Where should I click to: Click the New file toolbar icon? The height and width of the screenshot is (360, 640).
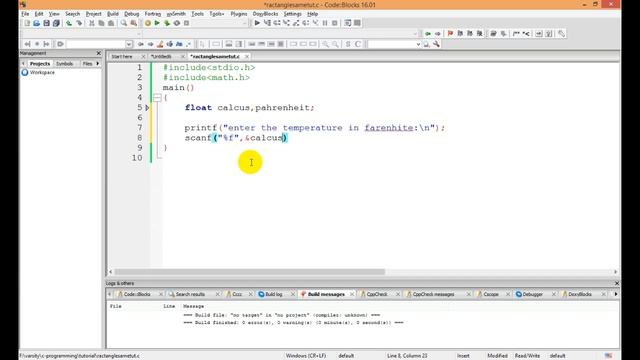(x=27, y=23)
